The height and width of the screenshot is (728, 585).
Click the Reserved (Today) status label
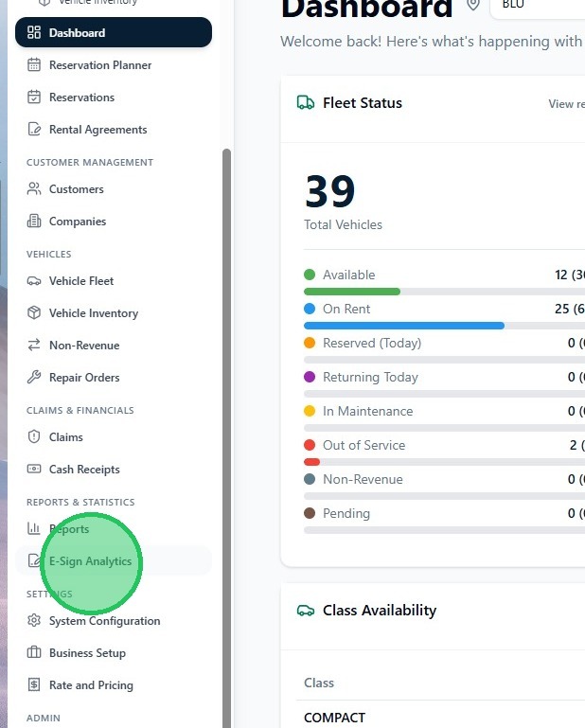tap(372, 343)
